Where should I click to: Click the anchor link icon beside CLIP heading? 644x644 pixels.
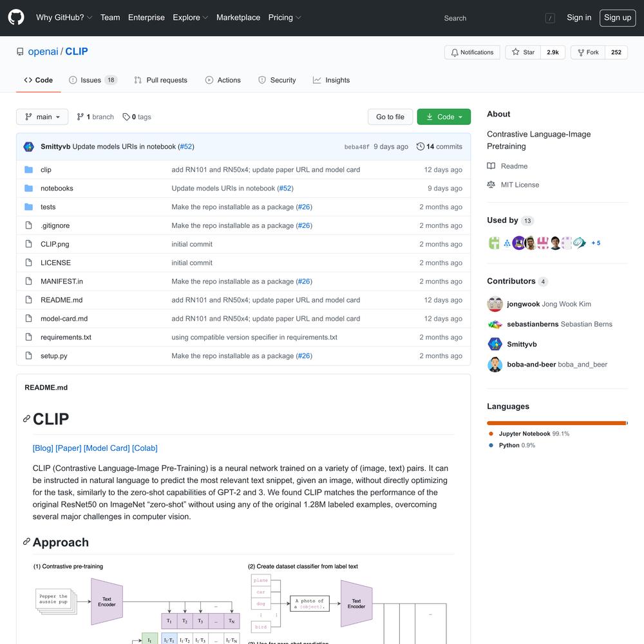pos(26,419)
